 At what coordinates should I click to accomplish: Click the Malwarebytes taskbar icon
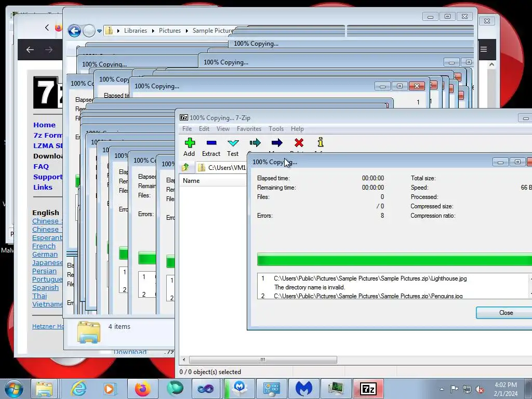tap(303, 389)
